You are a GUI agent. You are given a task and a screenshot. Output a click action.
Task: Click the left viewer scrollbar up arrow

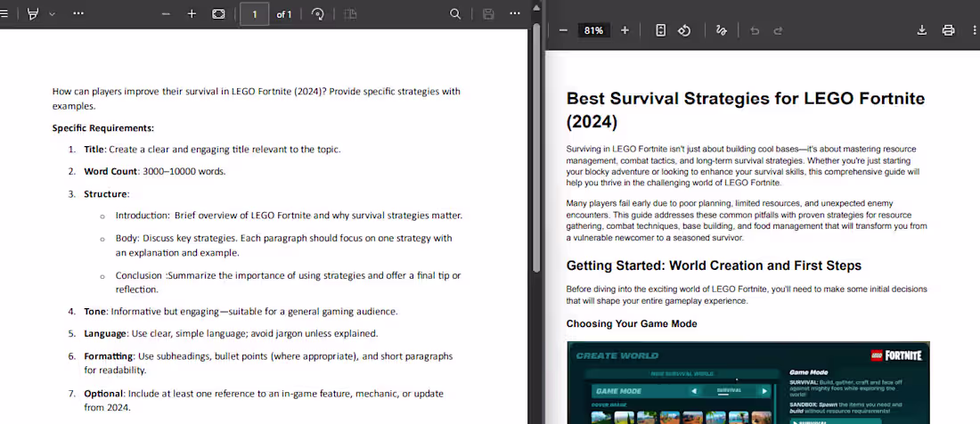(x=535, y=7)
